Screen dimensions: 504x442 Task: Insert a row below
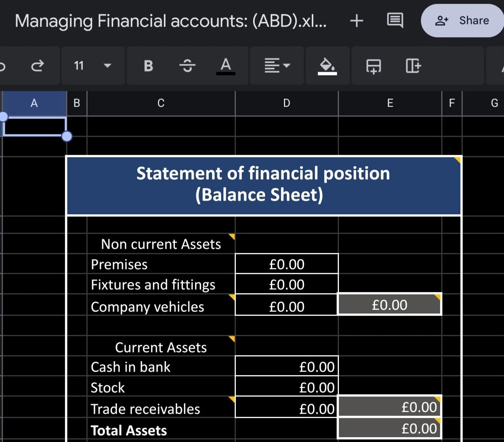pyautogui.click(x=373, y=66)
